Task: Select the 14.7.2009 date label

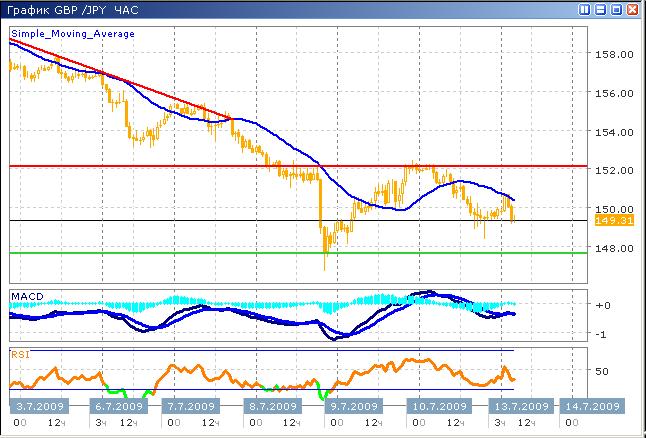Action: pyautogui.click(x=590, y=406)
